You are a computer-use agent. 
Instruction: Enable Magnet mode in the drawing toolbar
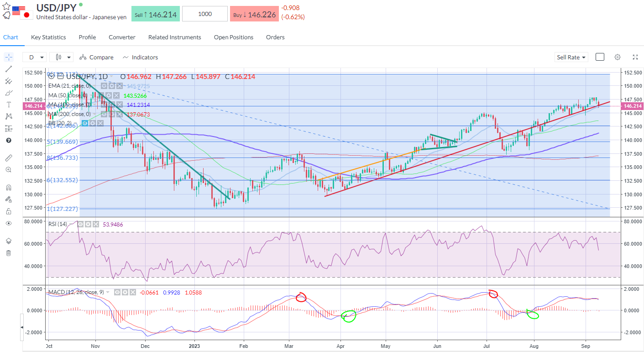coord(8,187)
